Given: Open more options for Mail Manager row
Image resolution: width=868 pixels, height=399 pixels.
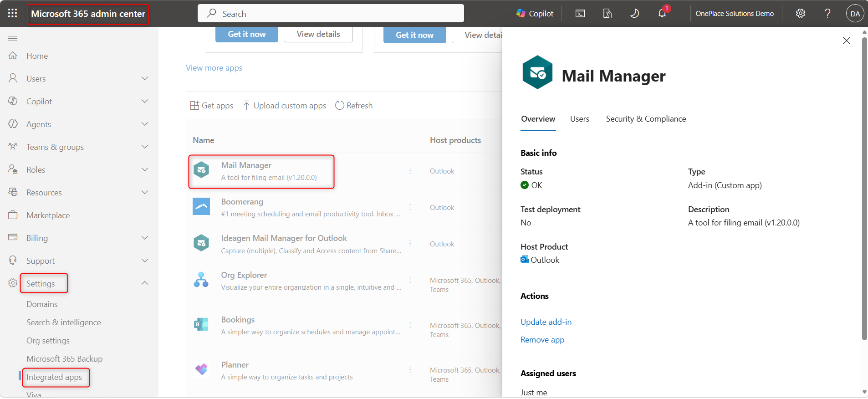Looking at the screenshot, I should tap(410, 171).
